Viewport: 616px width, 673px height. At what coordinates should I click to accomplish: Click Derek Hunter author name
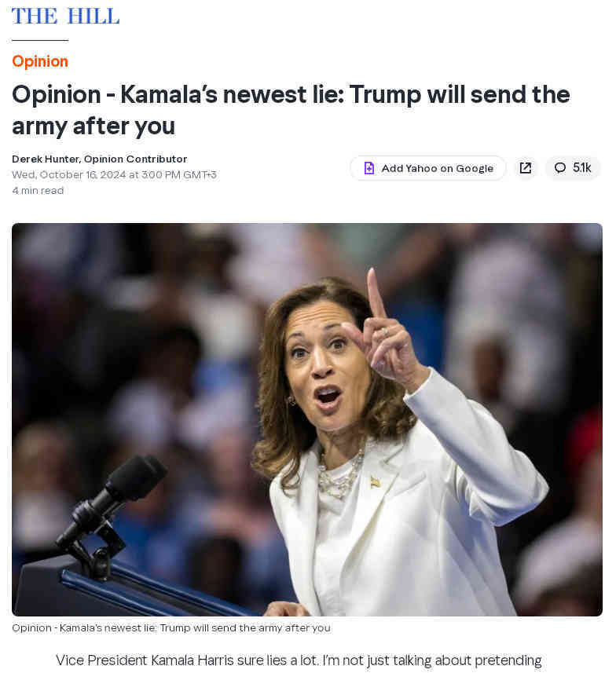coord(46,159)
